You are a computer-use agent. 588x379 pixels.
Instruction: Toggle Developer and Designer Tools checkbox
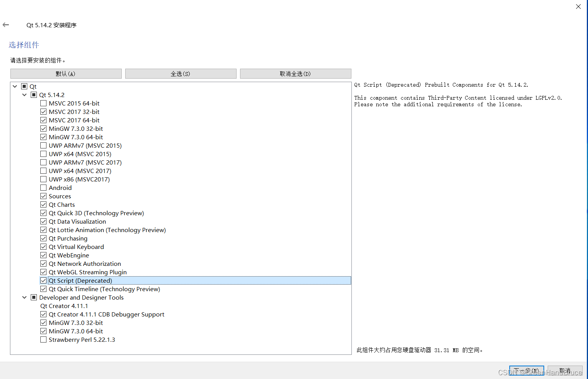point(34,297)
